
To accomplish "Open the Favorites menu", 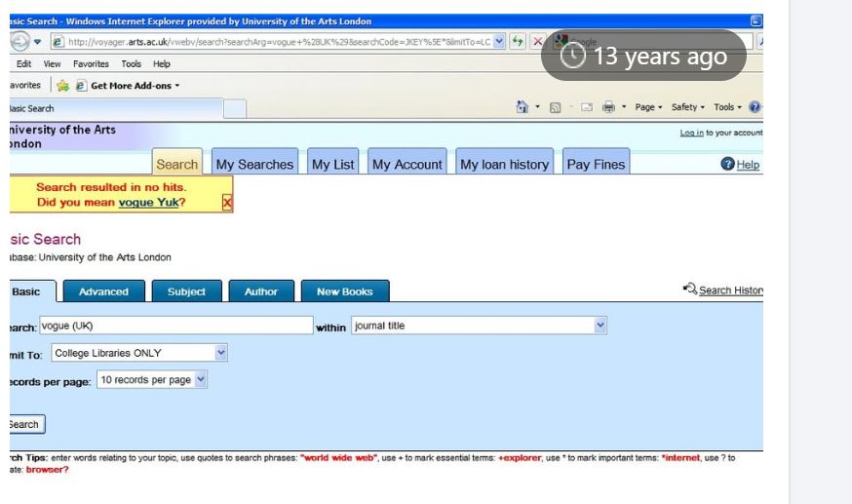I will (x=91, y=64).
